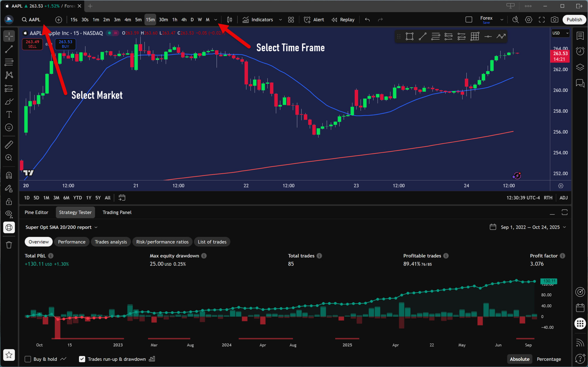Viewport: 588px width, 367px height.
Task: Expand the time interval chevron dropdown
Action: pos(215,20)
